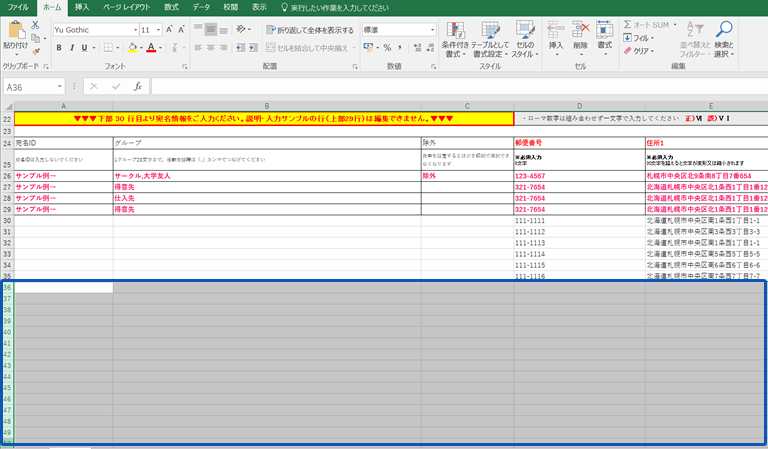Screen dimensions: 768x449
Task: Open the データ (Data) ribbon tab
Action: (x=201, y=6)
